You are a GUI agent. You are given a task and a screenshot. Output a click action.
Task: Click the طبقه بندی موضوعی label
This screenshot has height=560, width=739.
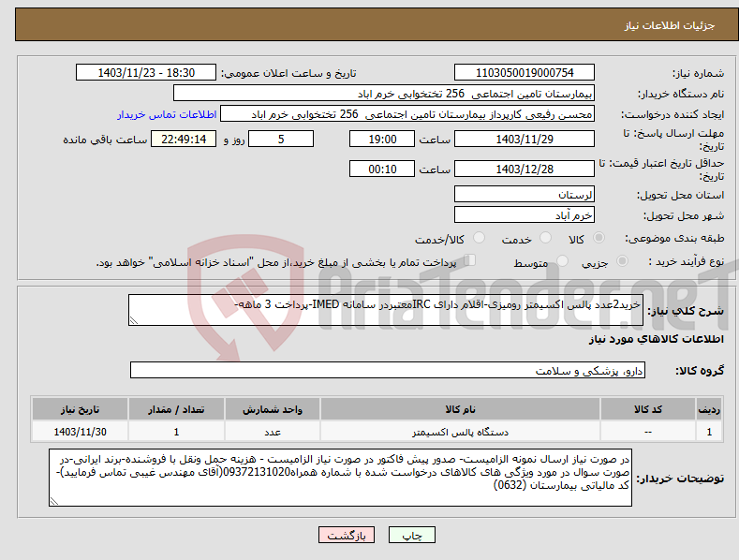click(x=675, y=238)
